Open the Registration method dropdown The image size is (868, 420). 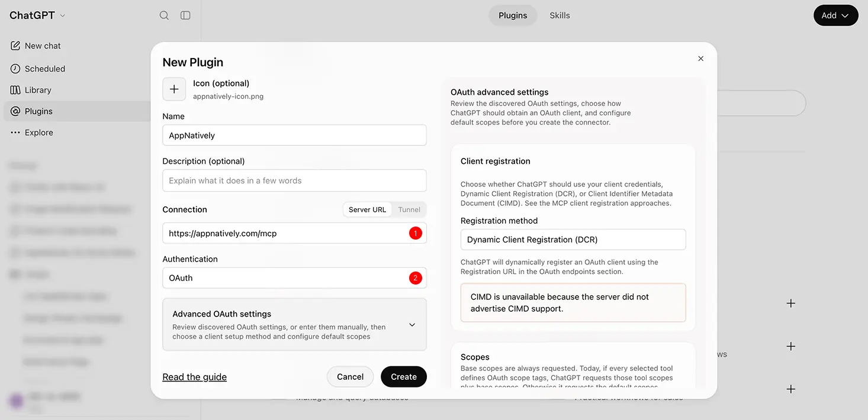pyautogui.click(x=573, y=240)
